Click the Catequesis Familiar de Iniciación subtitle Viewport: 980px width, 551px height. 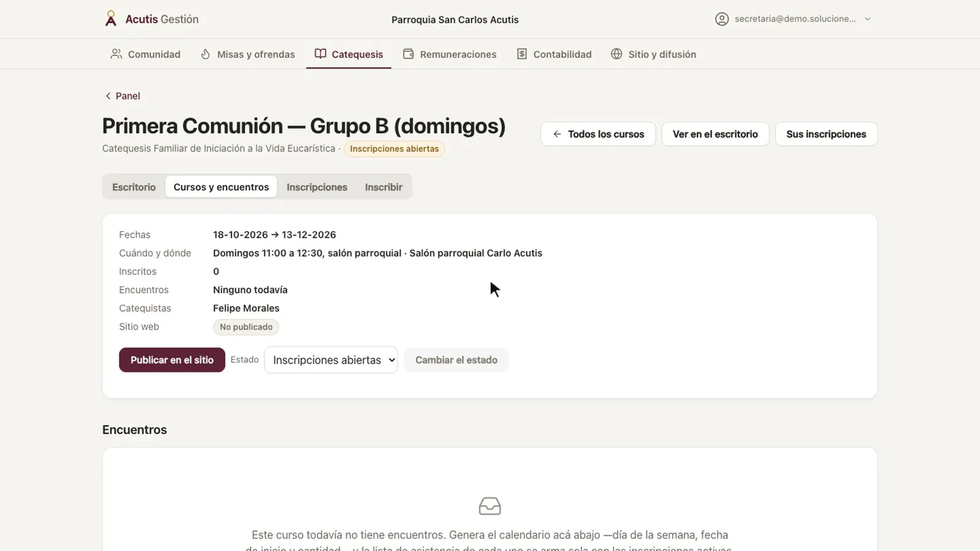pyautogui.click(x=219, y=148)
